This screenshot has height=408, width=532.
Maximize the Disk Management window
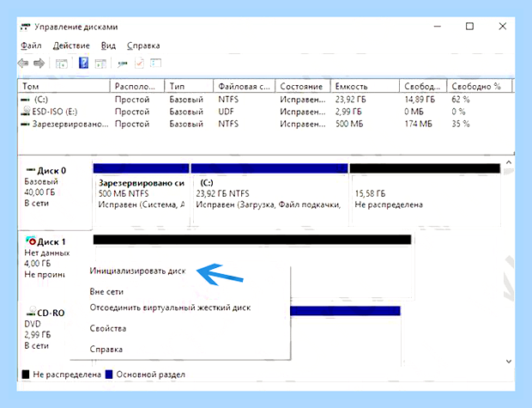pos(469,26)
